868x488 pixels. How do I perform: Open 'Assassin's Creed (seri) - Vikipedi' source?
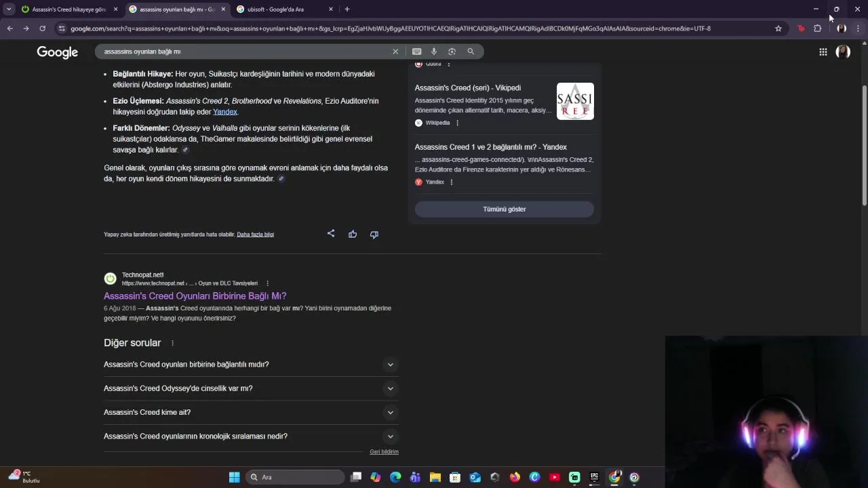click(468, 88)
